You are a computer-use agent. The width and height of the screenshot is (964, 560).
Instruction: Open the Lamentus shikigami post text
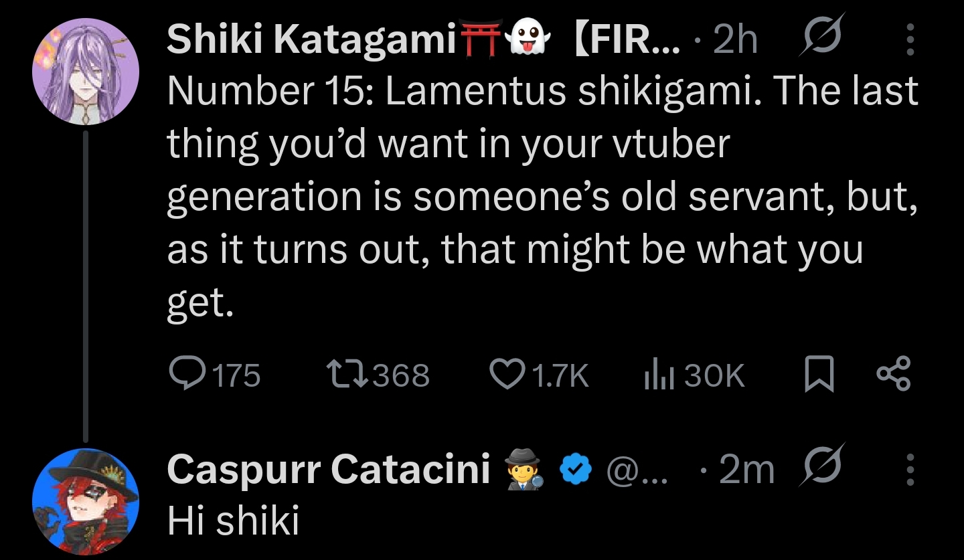point(536,194)
